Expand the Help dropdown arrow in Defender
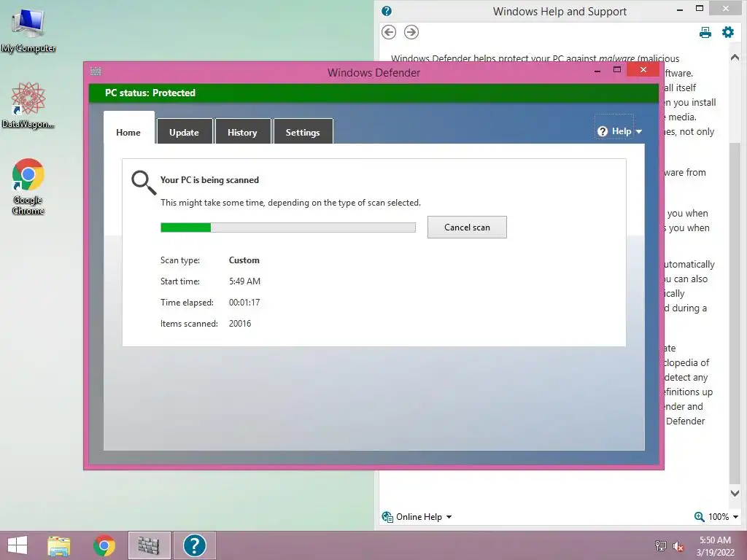Screen dimensions: 747x560 (x=639, y=131)
